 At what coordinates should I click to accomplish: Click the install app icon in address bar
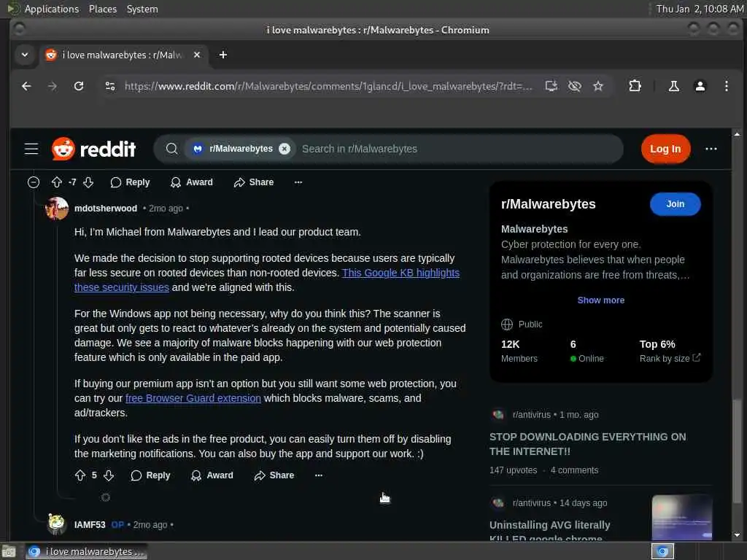click(551, 86)
